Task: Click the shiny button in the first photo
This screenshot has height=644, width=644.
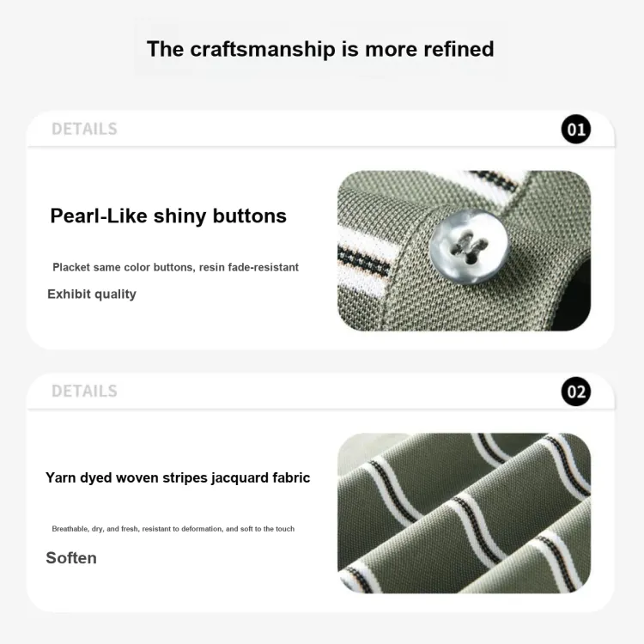Action: click(x=469, y=246)
